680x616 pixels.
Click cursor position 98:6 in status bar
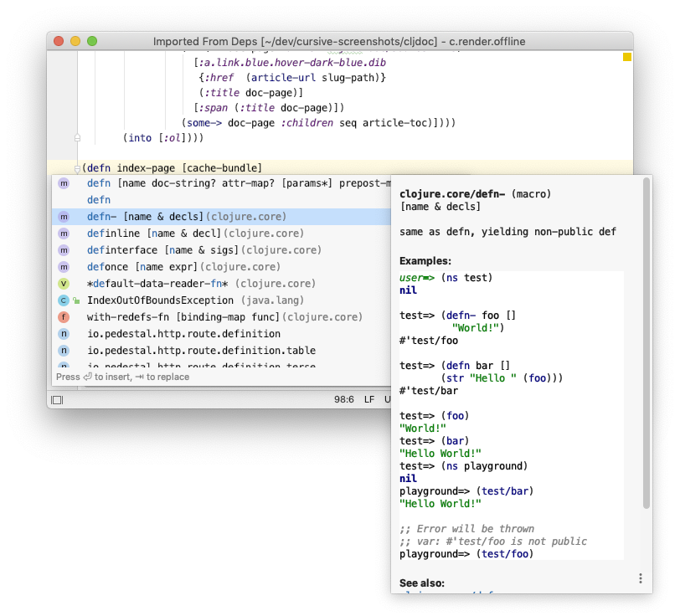tap(344, 400)
